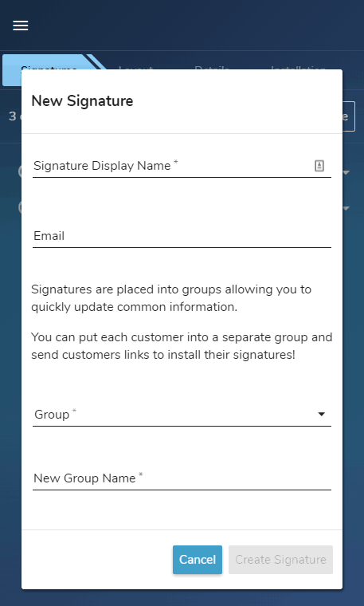Image resolution: width=364 pixels, height=606 pixels.
Task: Select the New Group Name field
Action: point(182,478)
